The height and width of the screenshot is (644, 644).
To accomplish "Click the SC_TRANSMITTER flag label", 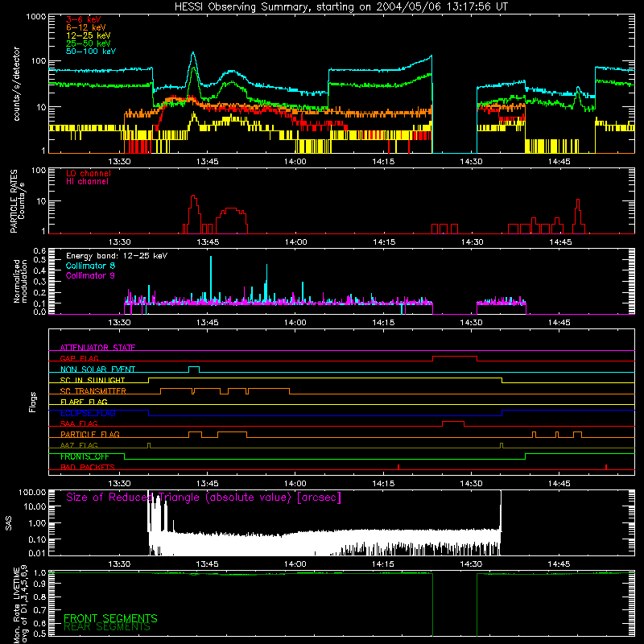I will 93,391.
